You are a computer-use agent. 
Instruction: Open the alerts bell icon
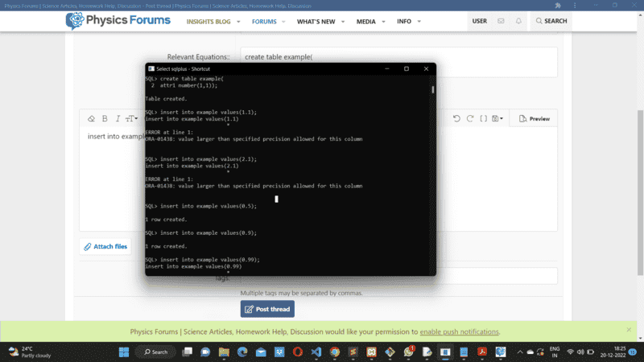point(518,21)
